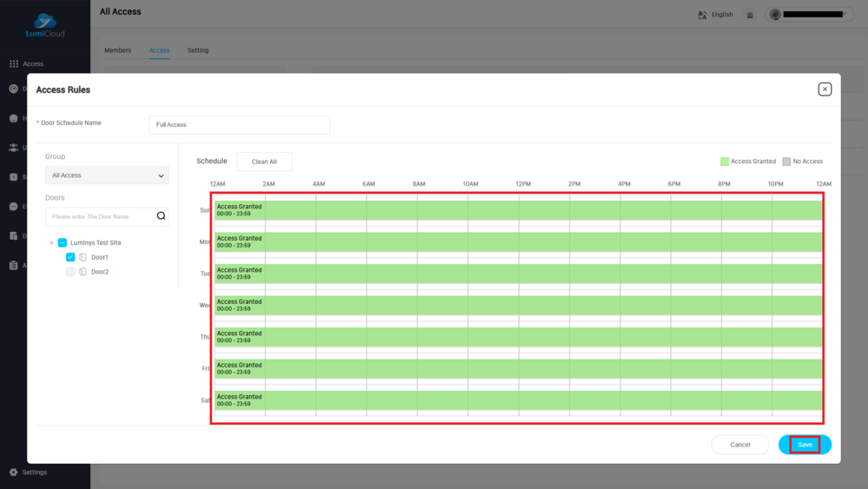The width and height of the screenshot is (868, 489).
Task: Click the Clean All button
Action: coord(264,162)
